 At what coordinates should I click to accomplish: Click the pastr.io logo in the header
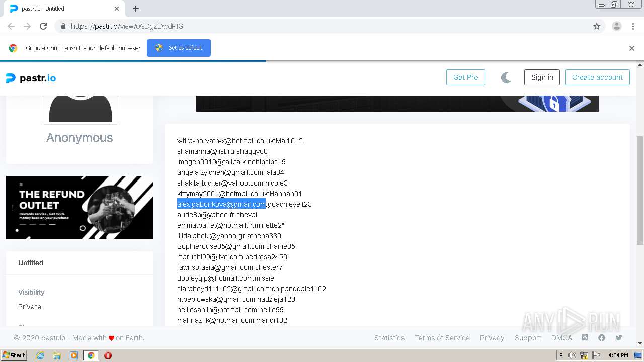coord(31,78)
